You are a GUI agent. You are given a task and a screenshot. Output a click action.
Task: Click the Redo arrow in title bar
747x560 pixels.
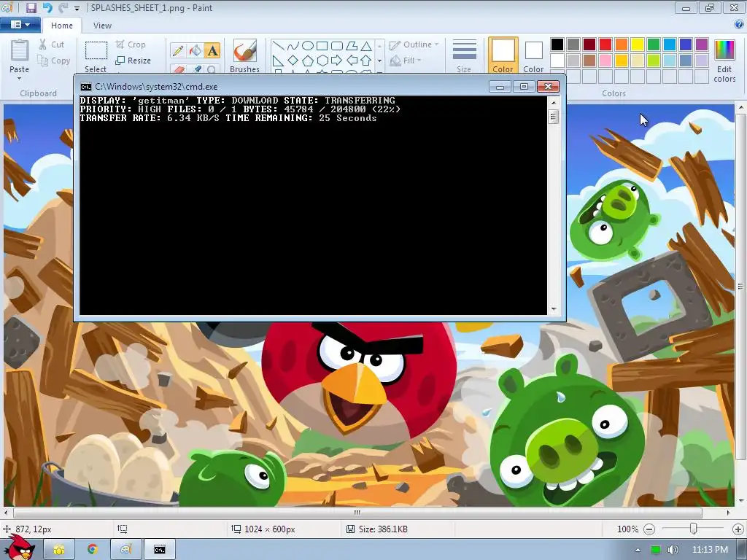click(63, 7)
